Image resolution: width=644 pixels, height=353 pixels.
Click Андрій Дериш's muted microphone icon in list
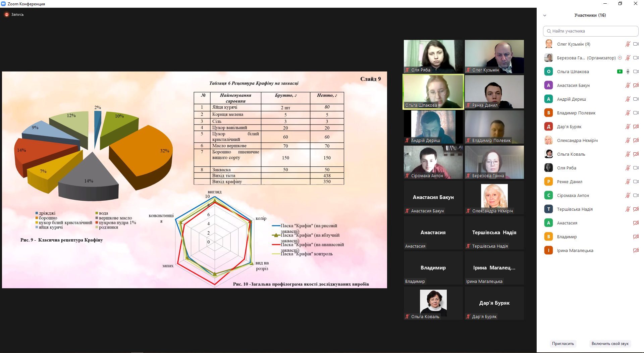[628, 99]
